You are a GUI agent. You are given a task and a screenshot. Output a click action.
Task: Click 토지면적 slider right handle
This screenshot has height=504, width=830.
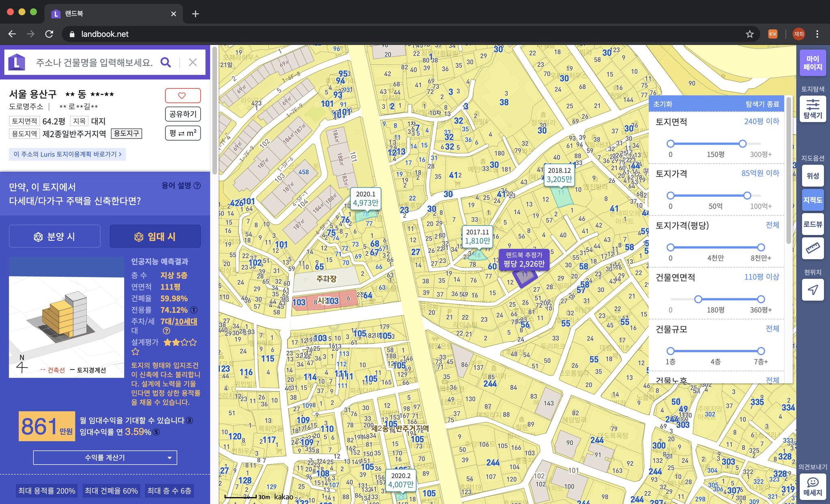tap(742, 143)
